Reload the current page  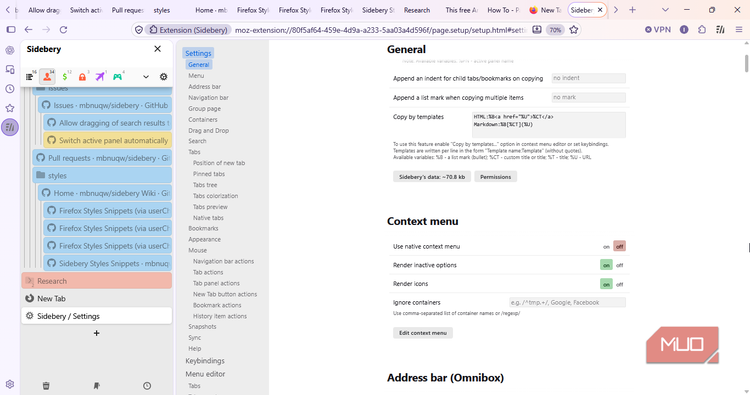point(63,30)
